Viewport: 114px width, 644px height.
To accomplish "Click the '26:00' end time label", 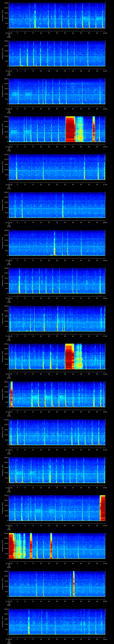I will click(105, 147).
